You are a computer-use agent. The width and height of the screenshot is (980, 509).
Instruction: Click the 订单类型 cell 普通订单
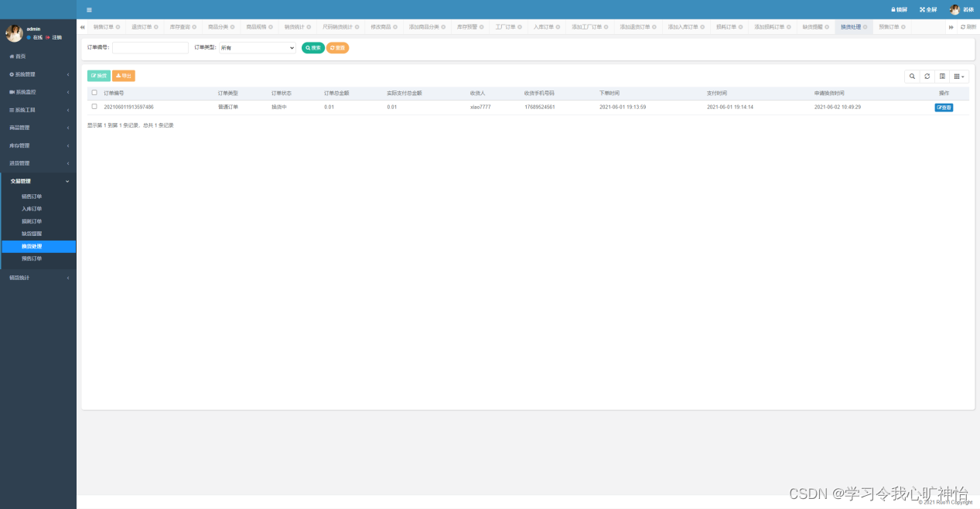[x=228, y=108]
